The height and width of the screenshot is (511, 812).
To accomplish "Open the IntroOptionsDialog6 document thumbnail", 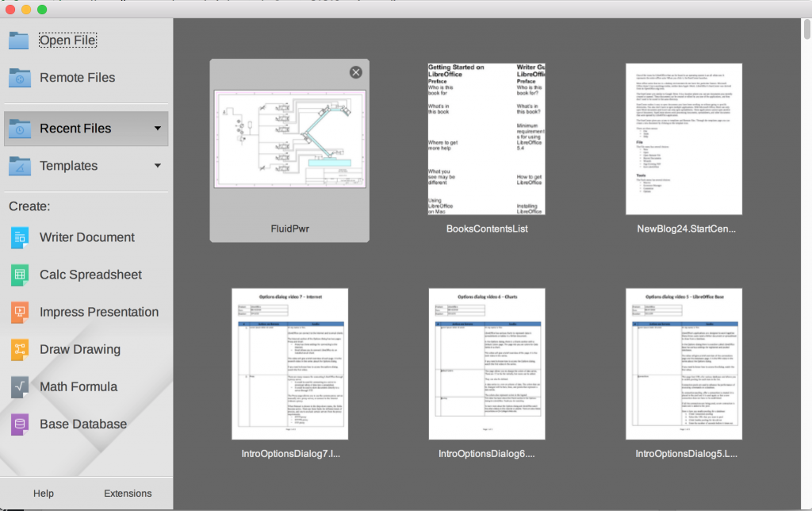I will [487, 364].
